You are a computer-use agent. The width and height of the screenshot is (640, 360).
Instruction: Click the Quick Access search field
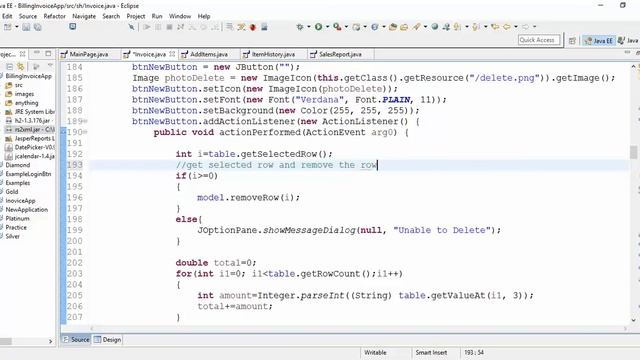point(539,40)
